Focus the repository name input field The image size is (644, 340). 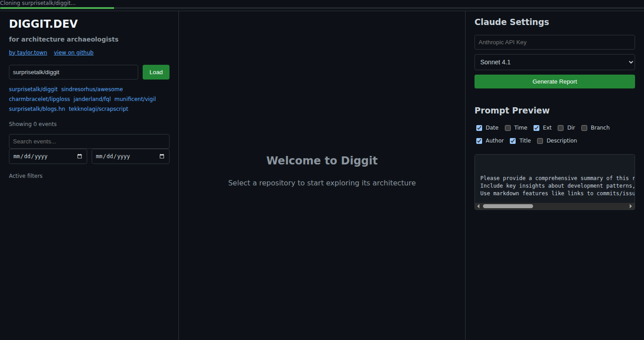pos(73,72)
